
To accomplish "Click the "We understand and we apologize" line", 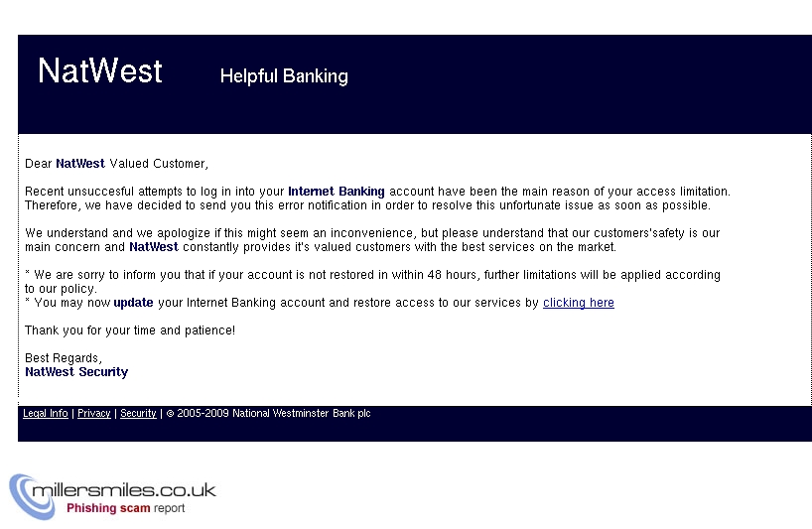I will point(372,233).
